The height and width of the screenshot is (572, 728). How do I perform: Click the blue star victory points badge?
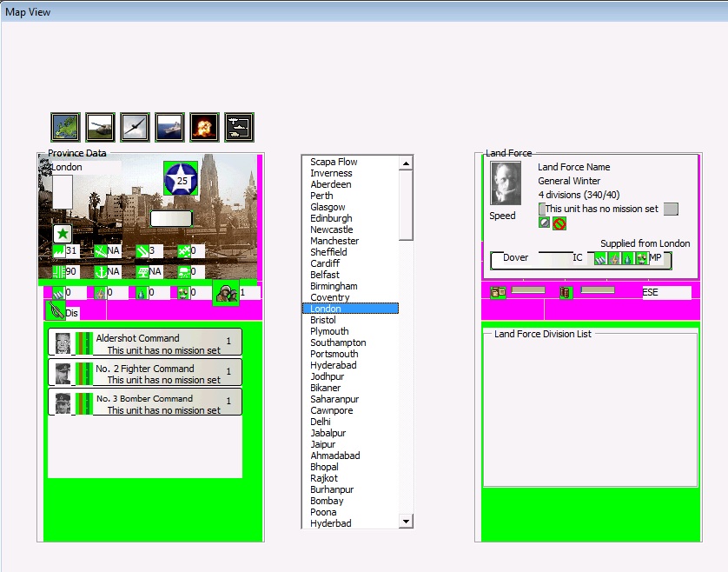(x=182, y=179)
